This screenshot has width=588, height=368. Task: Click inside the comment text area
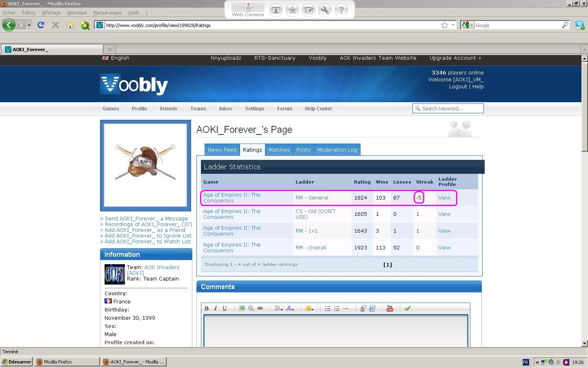click(336, 330)
